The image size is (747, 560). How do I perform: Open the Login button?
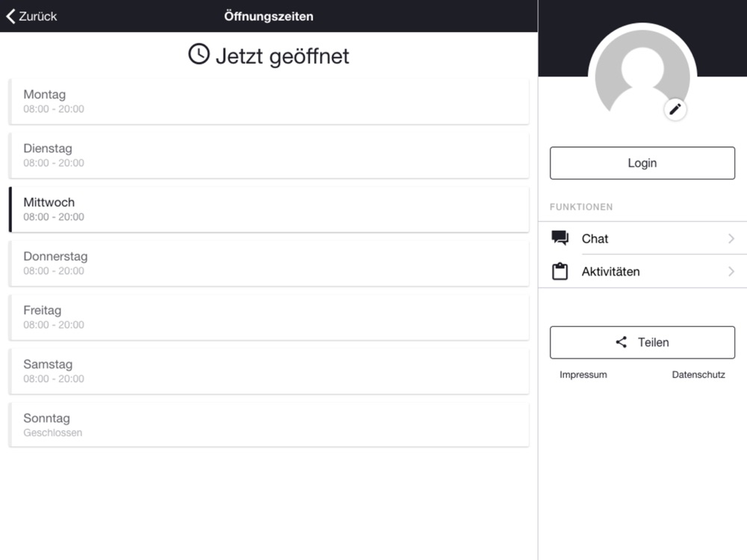642,163
